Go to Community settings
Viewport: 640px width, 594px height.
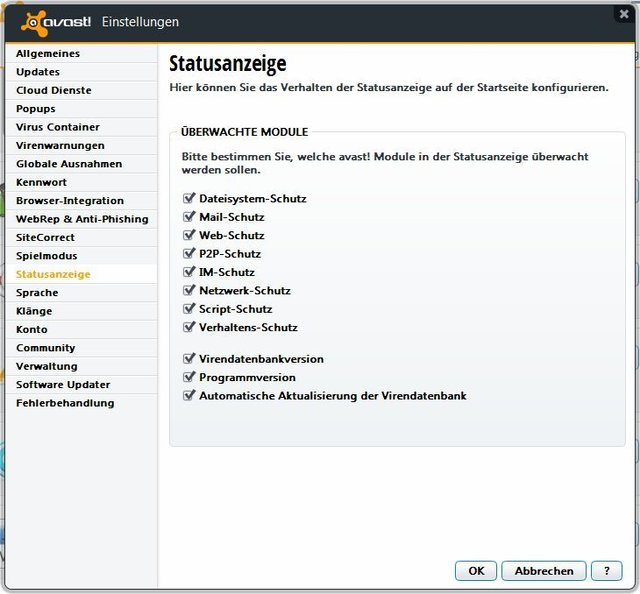[81, 347]
